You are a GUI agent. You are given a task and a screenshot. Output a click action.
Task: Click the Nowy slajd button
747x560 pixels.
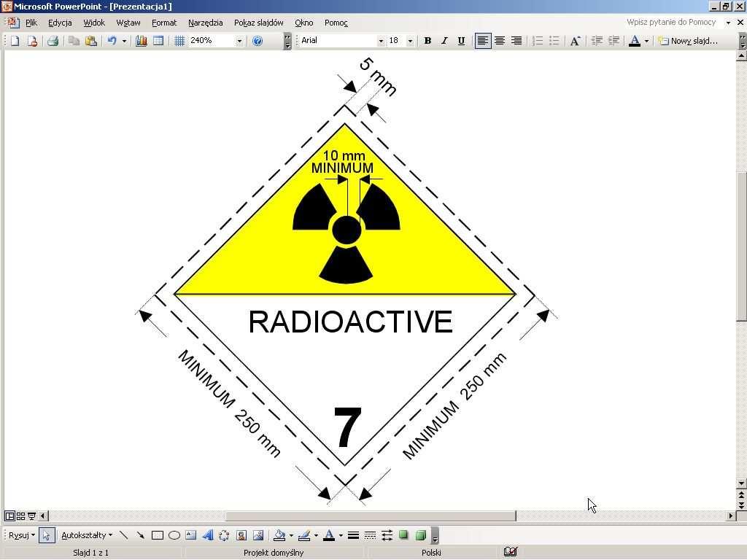[x=688, y=41]
